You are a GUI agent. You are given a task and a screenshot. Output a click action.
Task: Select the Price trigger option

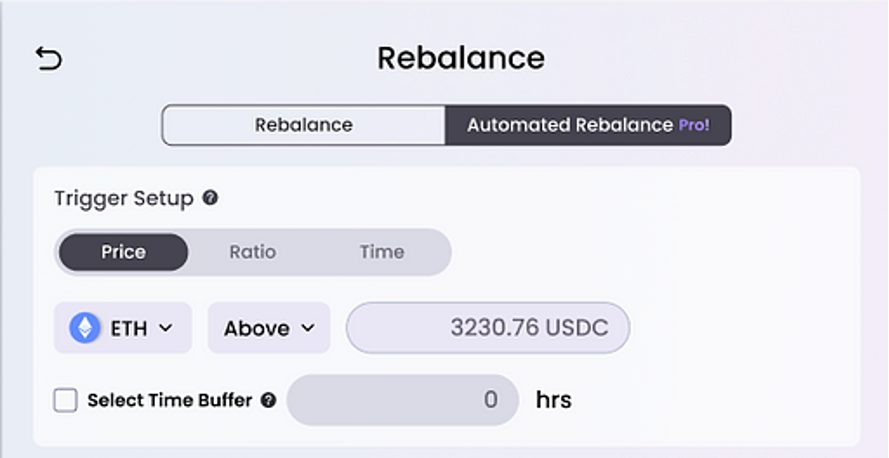pyautogui.click(x=124, y=252)
